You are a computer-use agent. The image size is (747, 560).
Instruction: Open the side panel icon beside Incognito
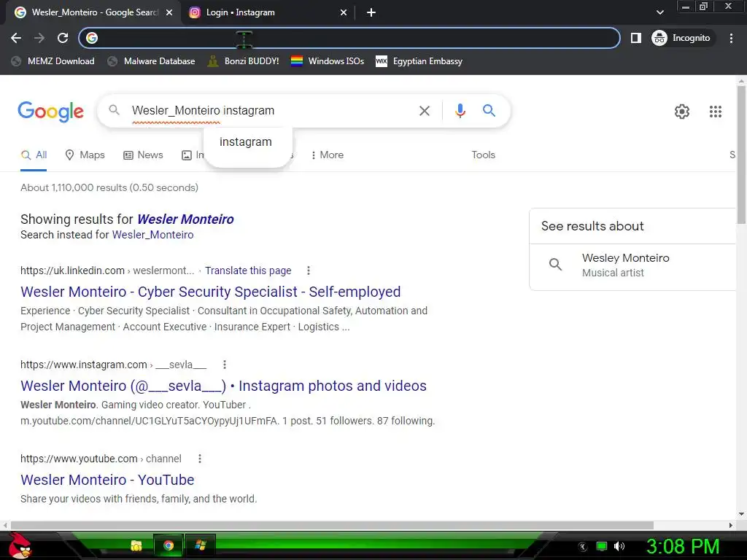point(636,38)
